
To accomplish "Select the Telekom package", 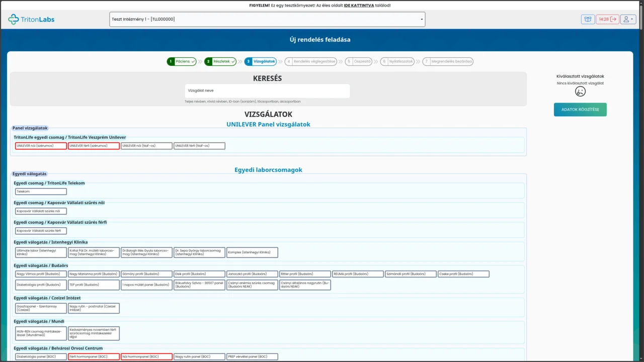I will [41, 192].
